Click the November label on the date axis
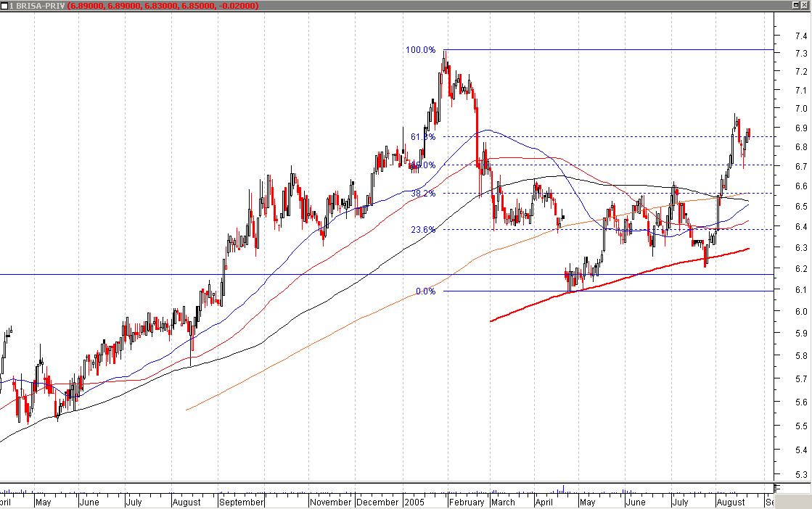This screenshot has width=812, height=509. (330, 502)
